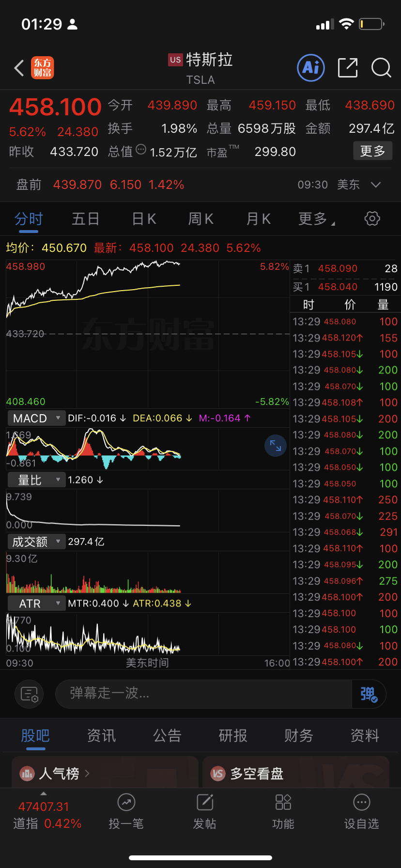Open the 人气榜 chevron
Viewport: 401px width, 868px height.
pos(87,774)
